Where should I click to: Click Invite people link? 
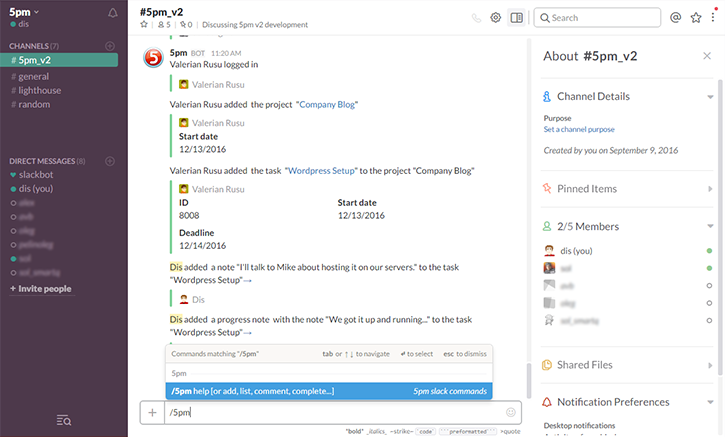pyautogui.click(x=41, y=289)
